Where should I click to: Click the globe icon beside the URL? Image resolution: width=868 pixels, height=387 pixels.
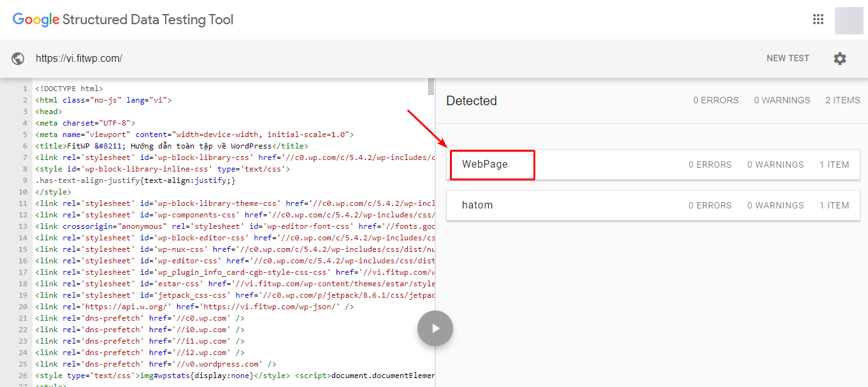pyautogui.click(x=18, y=58)
